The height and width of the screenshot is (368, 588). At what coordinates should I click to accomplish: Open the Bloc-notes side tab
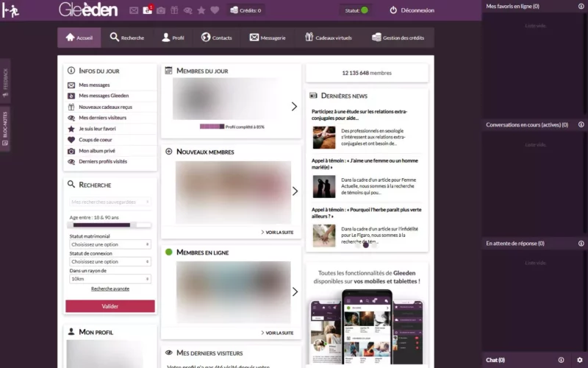(5, 129)
